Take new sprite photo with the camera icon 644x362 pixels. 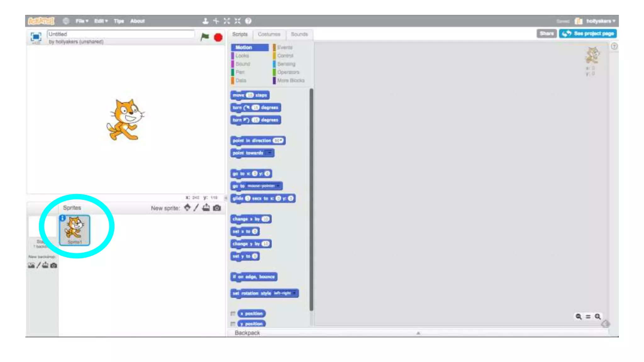[x=217, y=208]
